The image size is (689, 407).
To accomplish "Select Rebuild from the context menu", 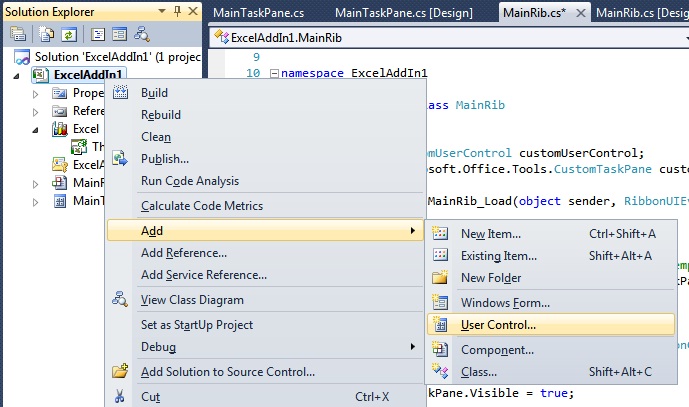I will (x=265, y=115).
